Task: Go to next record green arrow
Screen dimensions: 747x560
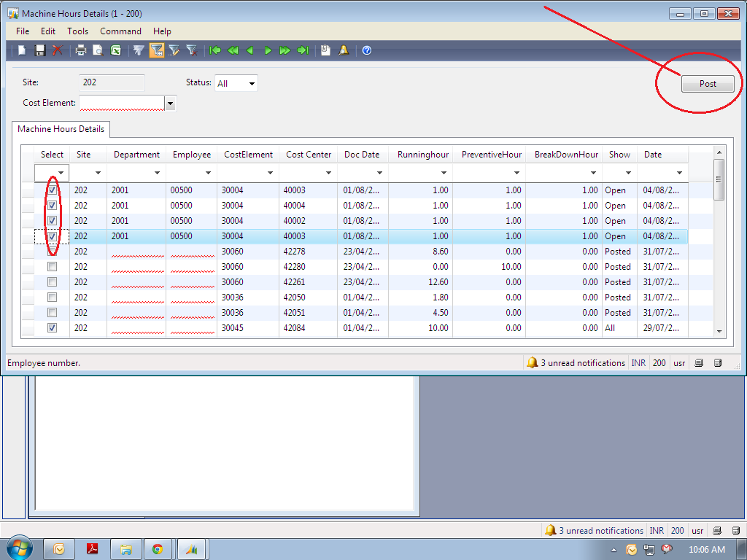Action: (268, 50)
